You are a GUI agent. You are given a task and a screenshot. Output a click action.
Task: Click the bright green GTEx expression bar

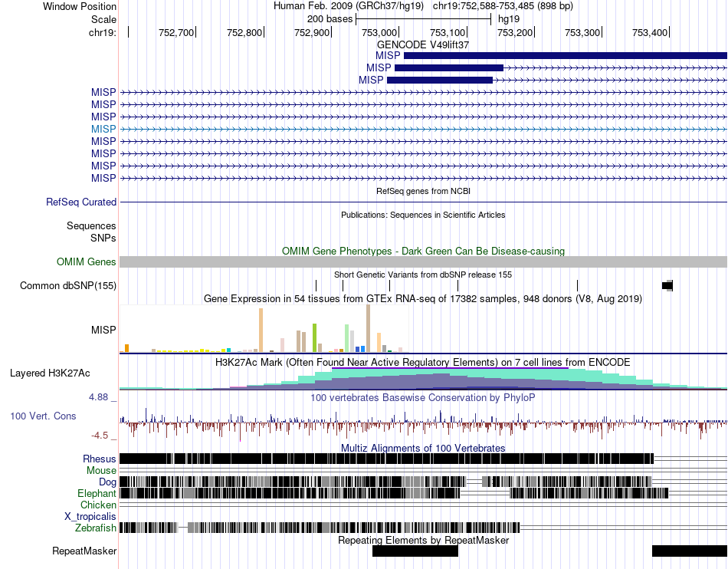coord(314,337)
